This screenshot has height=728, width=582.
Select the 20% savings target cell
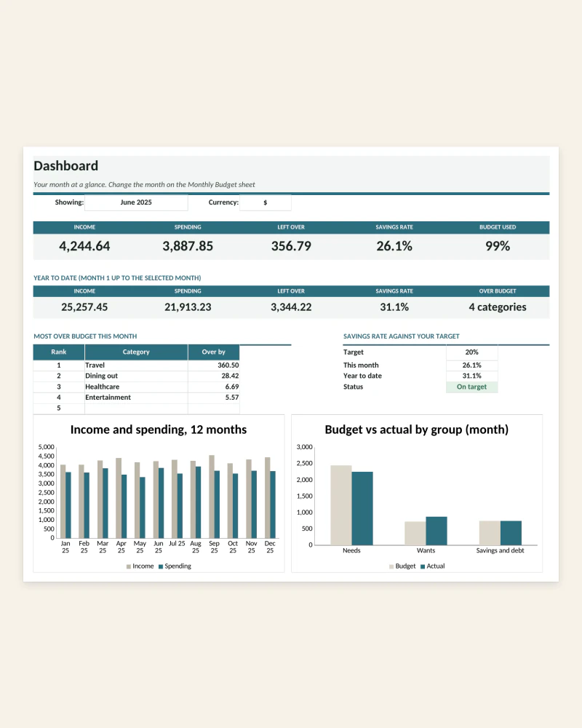pyautogui.click(x=471, y=352)
